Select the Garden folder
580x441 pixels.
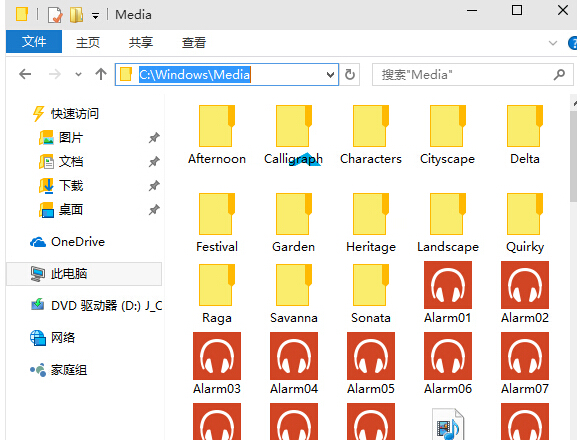(x=293, y=223)
